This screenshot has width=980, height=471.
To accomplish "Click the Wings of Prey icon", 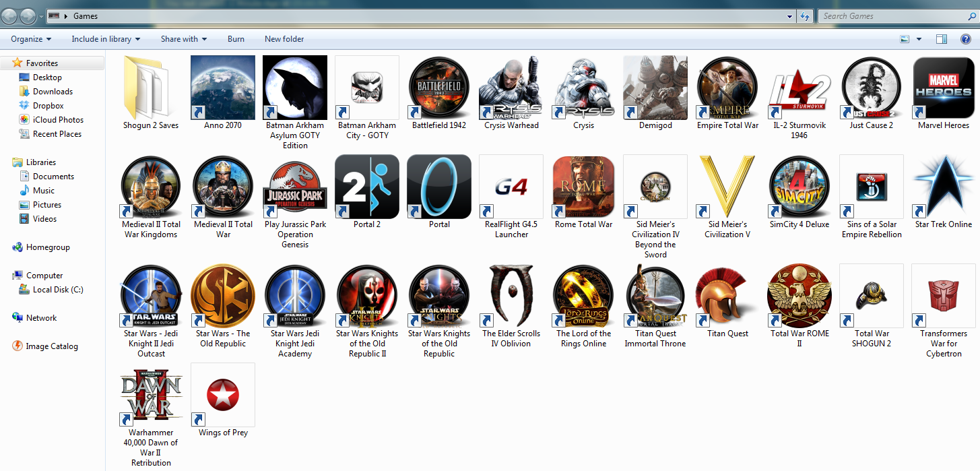I will click(x=223, y=395).
